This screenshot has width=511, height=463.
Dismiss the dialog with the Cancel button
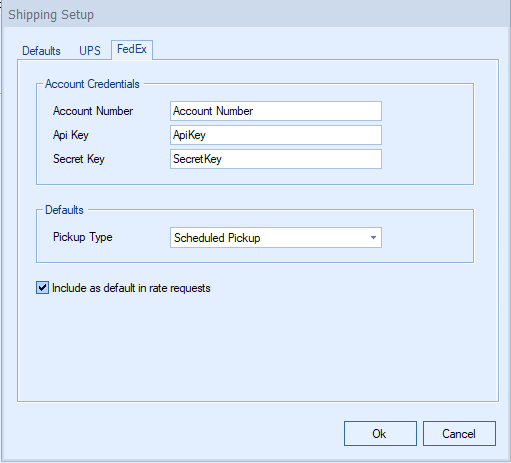(459, 433)
